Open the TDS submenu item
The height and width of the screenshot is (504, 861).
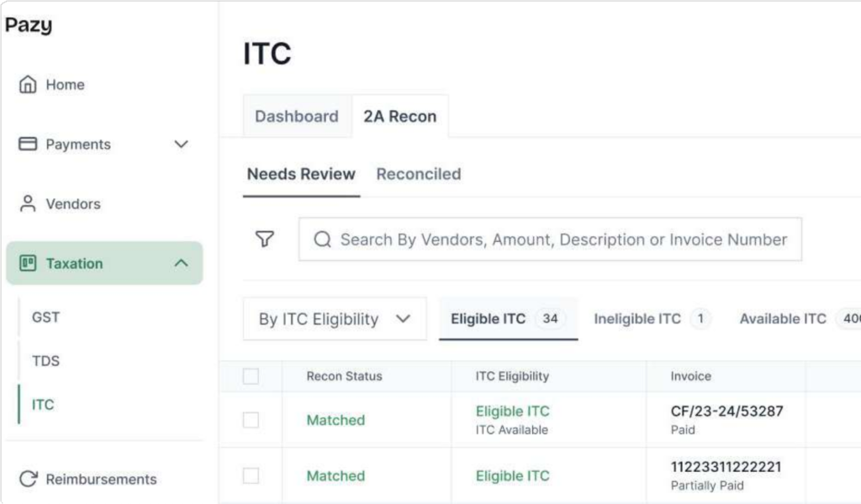(x=46, y=361)
